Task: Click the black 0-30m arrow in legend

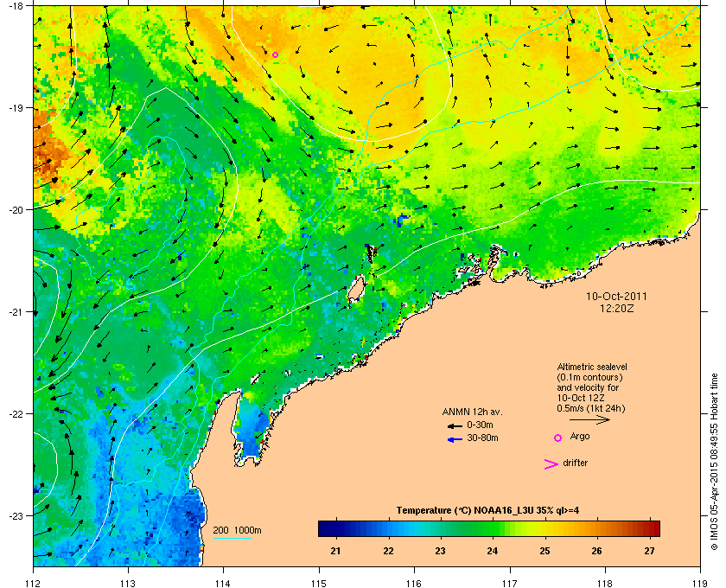Action: (455, 425)
